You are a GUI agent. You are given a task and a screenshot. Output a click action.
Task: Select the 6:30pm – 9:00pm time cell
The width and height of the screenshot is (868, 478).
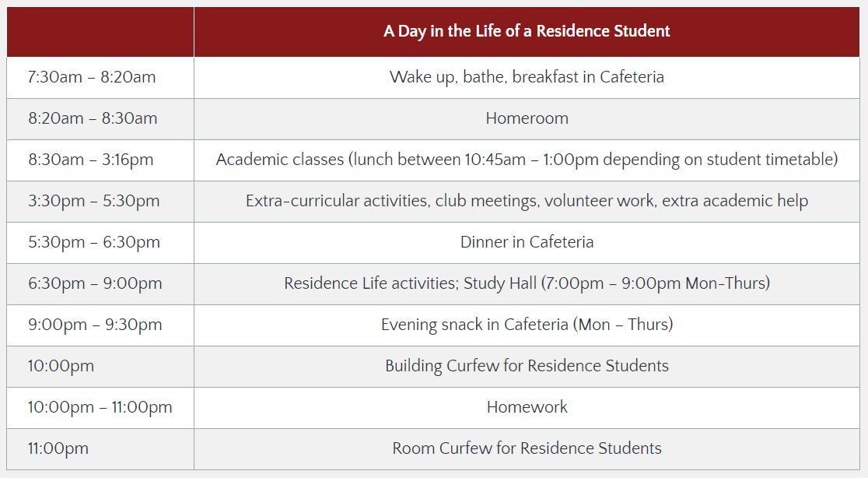pos(95,283)
